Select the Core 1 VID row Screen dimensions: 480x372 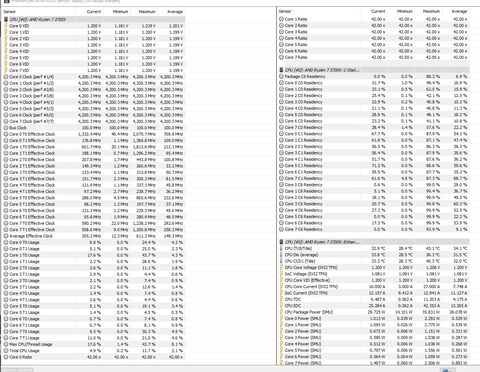94,32
